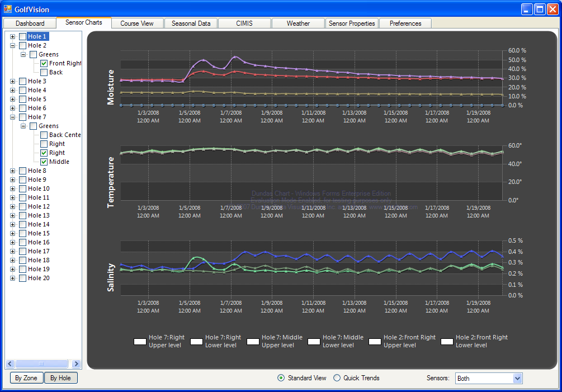Check the Back Center sensor under Hole 7
562x392 pixels.
(x=44, y=135)
